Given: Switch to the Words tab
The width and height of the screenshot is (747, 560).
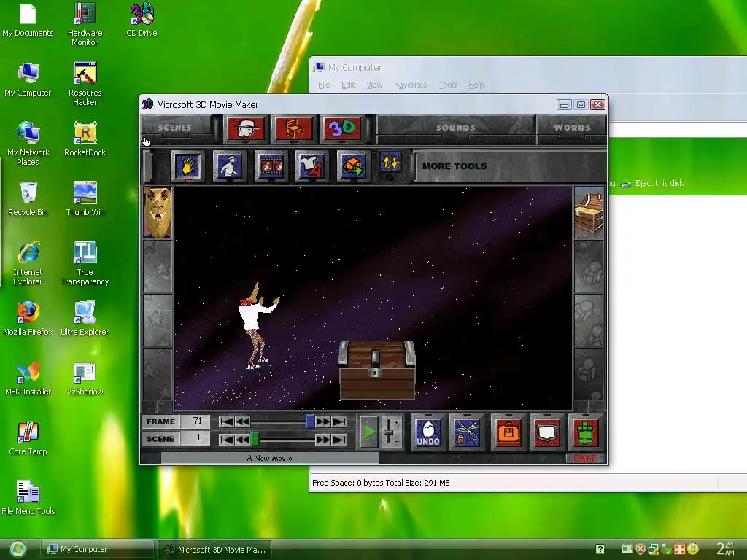Looking at the screenshot, I should (x=572, y=128).
